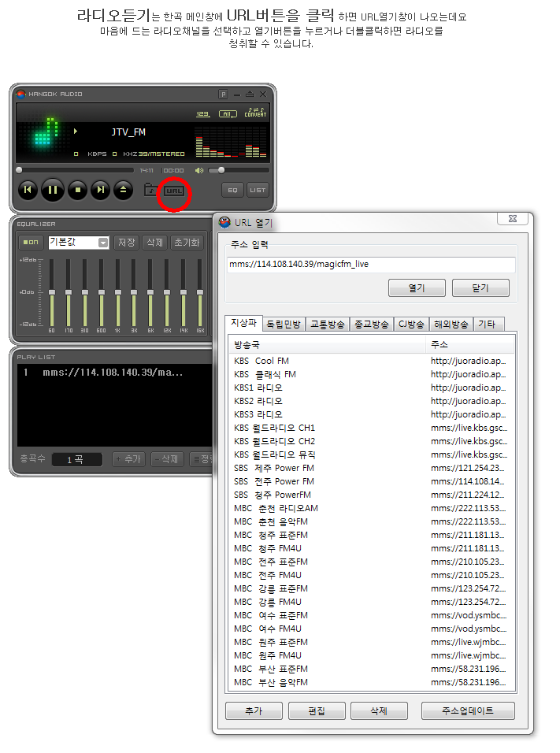The width and height of the screenshot is (560, 753).
Task: Select the KBS 클래식 FM row
Action: [372, 374]
